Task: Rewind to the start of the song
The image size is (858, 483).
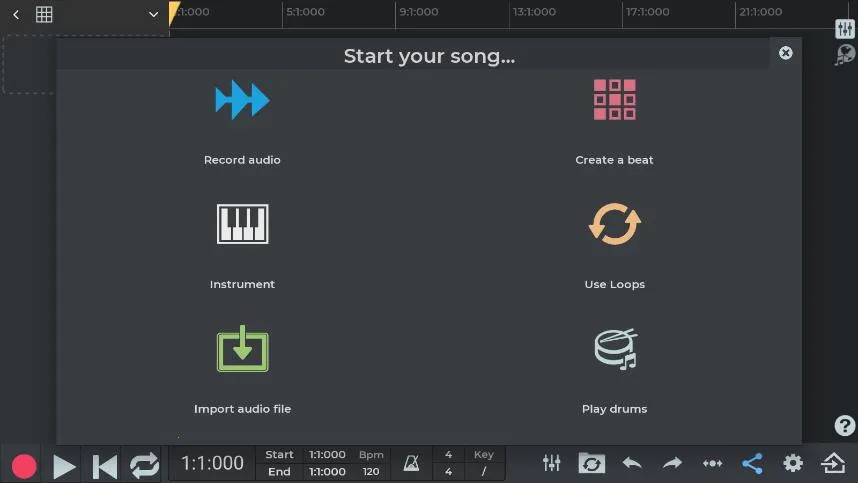Action: tap(104, 465)
